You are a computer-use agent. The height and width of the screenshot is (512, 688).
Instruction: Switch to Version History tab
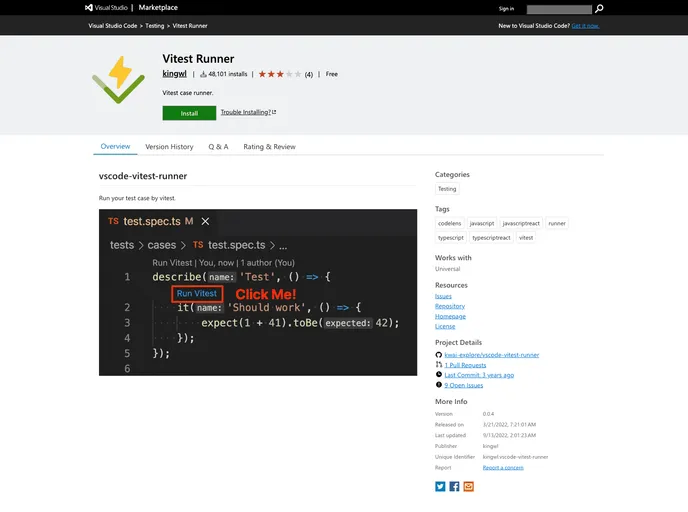(x=169, y=147)
